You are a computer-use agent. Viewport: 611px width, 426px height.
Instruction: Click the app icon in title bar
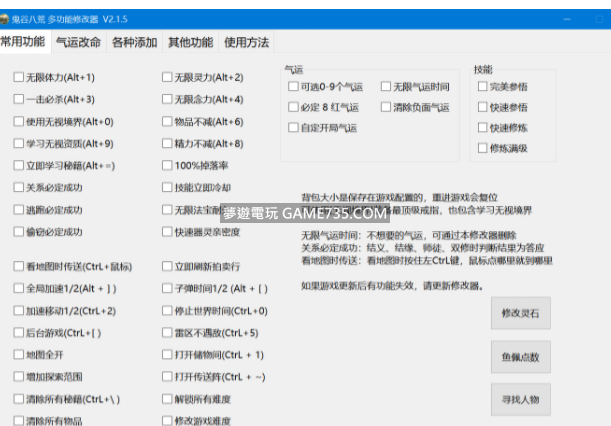(x=4, y=19)
